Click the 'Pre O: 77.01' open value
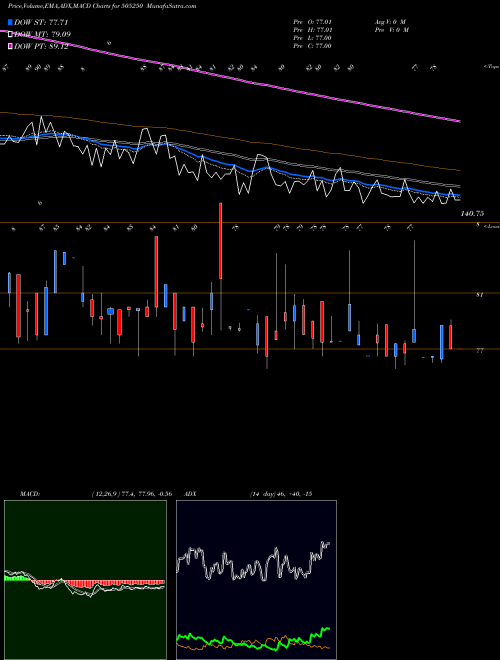This screenshot has height=660, width=500. (313, 22)
